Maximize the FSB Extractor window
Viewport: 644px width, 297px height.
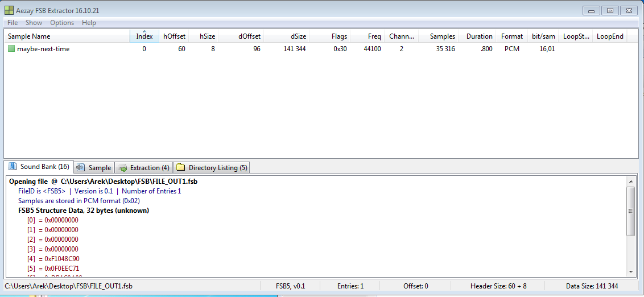coord(610,10)
